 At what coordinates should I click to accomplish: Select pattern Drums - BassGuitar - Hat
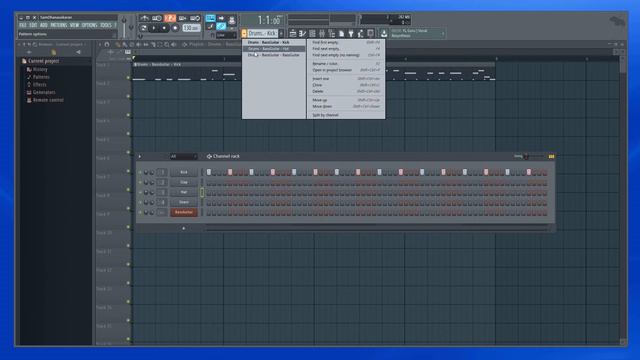click(x=274, y=49)
